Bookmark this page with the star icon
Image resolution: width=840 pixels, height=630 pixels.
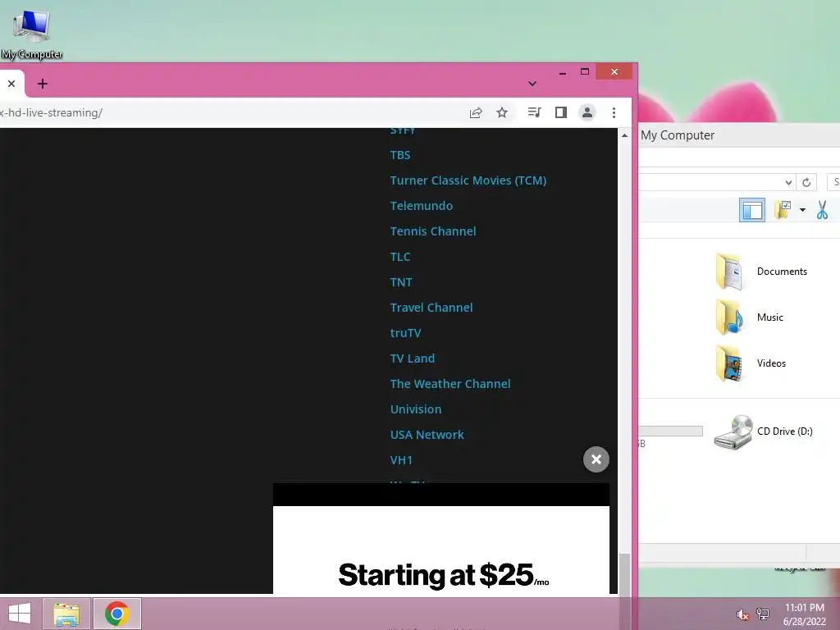coord(501,112)
